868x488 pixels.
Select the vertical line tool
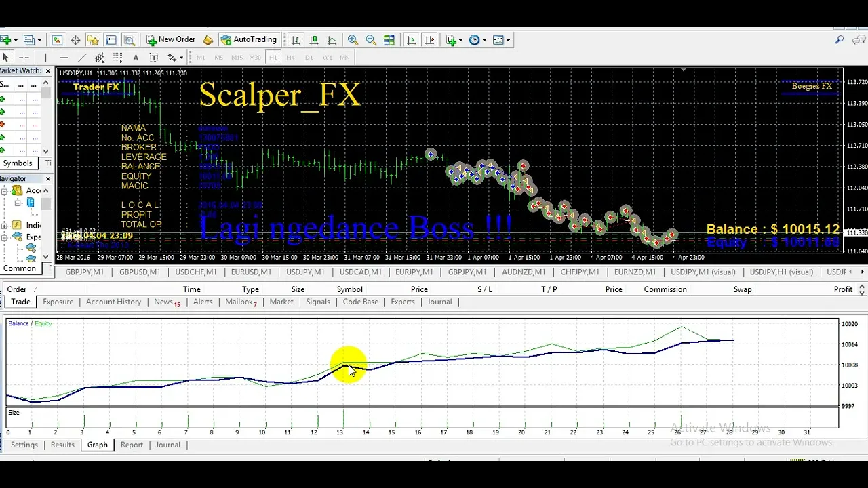tap(45, 58)
